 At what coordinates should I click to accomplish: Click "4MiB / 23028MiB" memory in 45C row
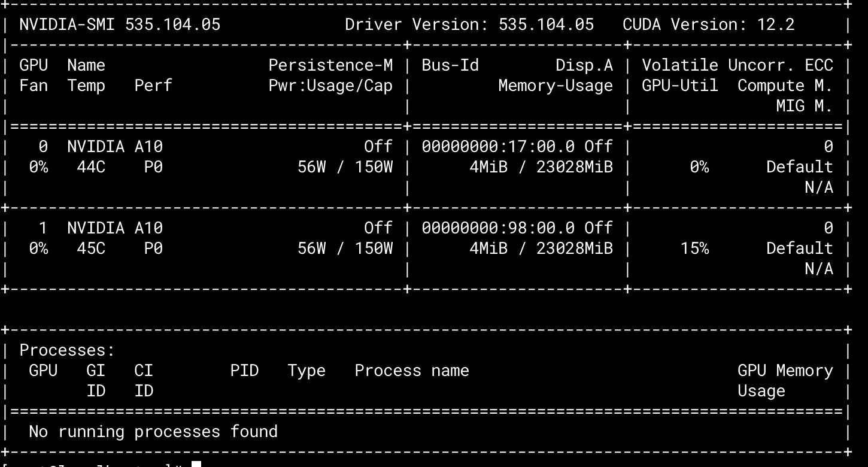tap(541, 248)
